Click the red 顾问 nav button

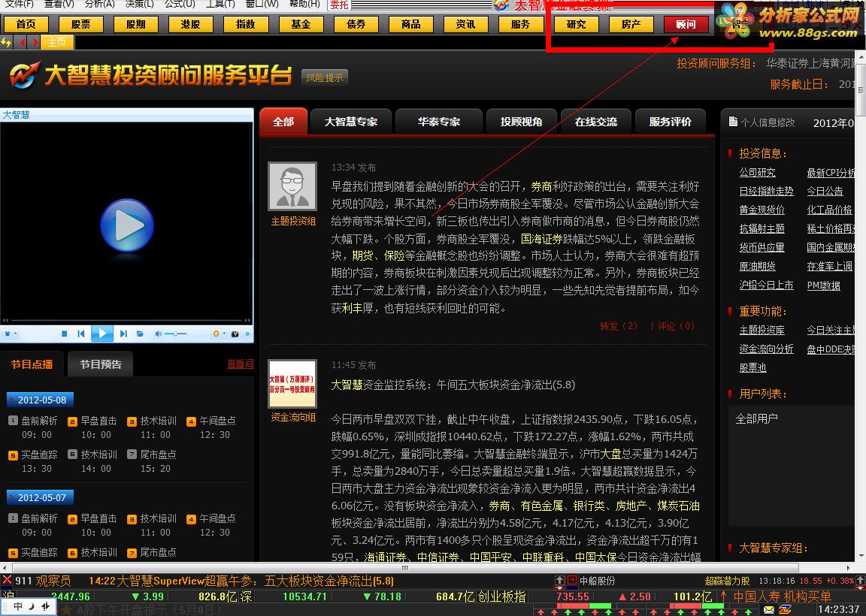(x=686, y=24)
